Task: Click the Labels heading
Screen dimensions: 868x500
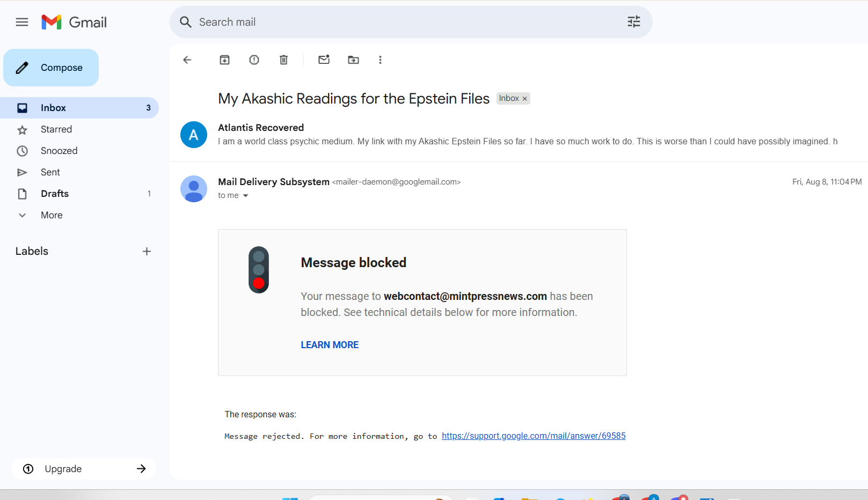Action: point(32,251)
